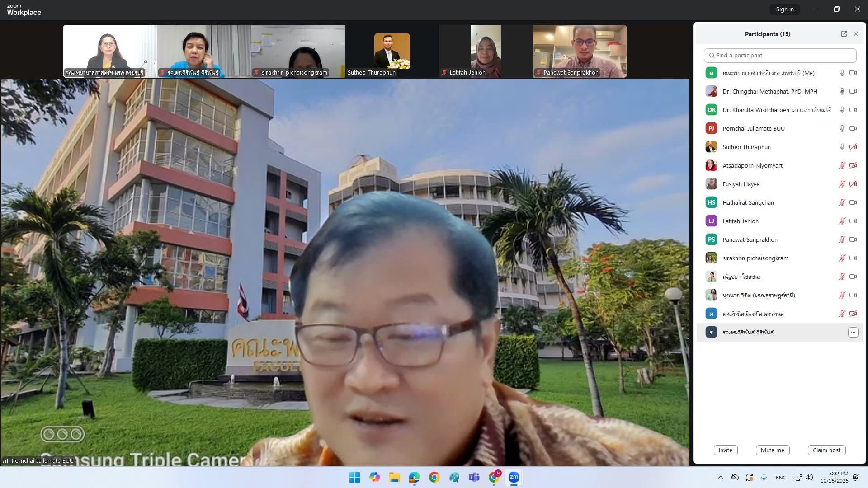The height and width of the screenshot is (488, 868).
Task: Click microphone icon for Dr. Chingchai Methaphat
Action: (842, 91)
